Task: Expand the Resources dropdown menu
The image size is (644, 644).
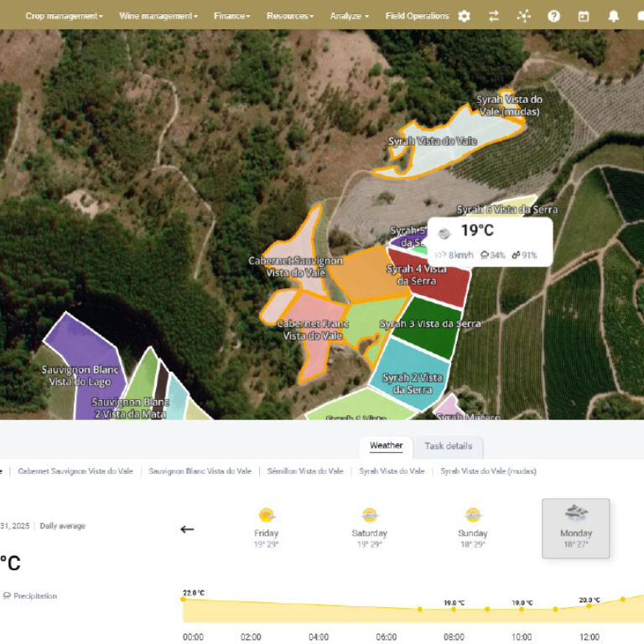Action: tap(290, 16)
